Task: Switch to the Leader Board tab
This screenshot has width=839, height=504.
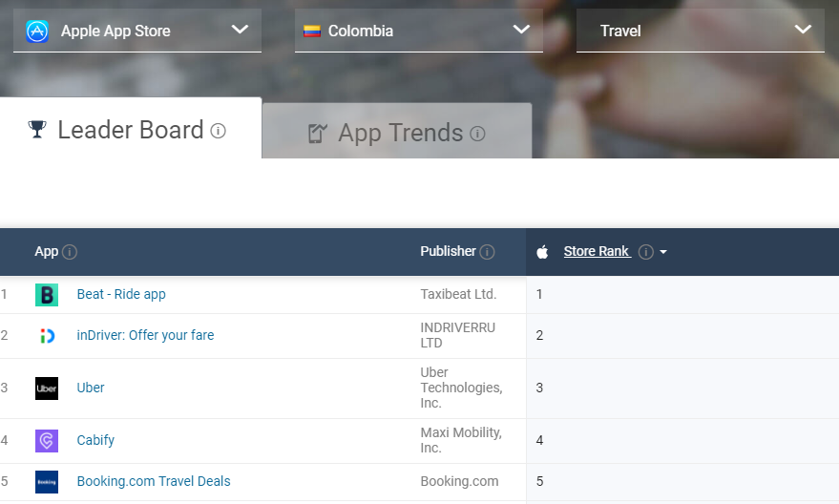Action: [131, 128]
